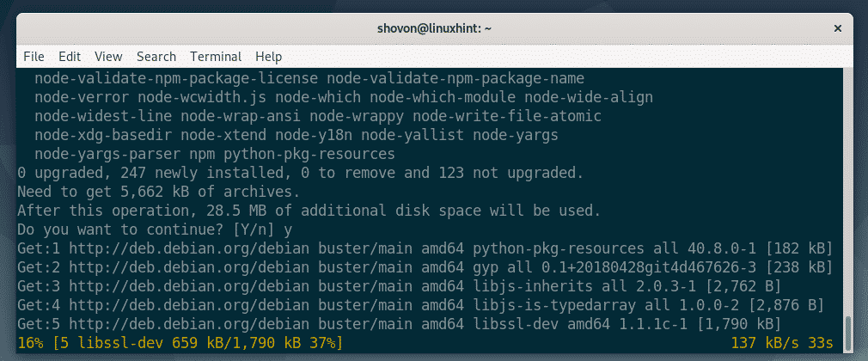The width and height of the screenshot is (868, 361).
Task: Click the shovon@linuxhint title bar text
Action: (x=433, y=28)
